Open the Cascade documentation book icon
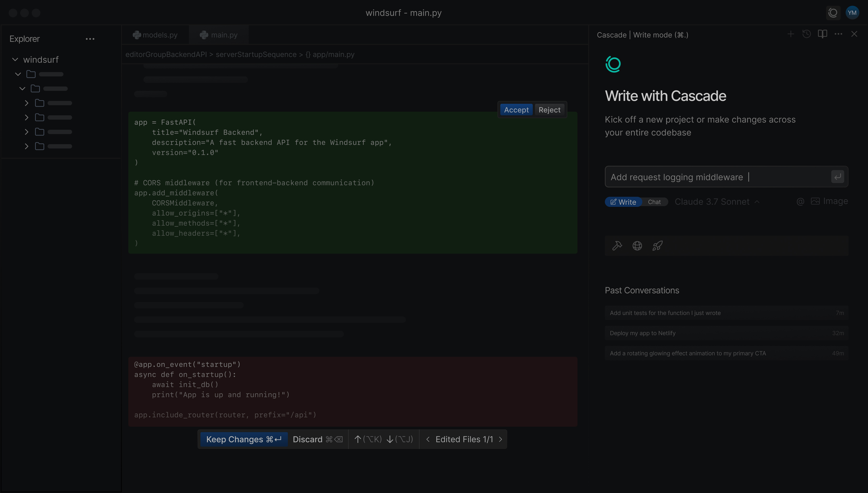Screen dimensions: 868x493 pos(823,34)
